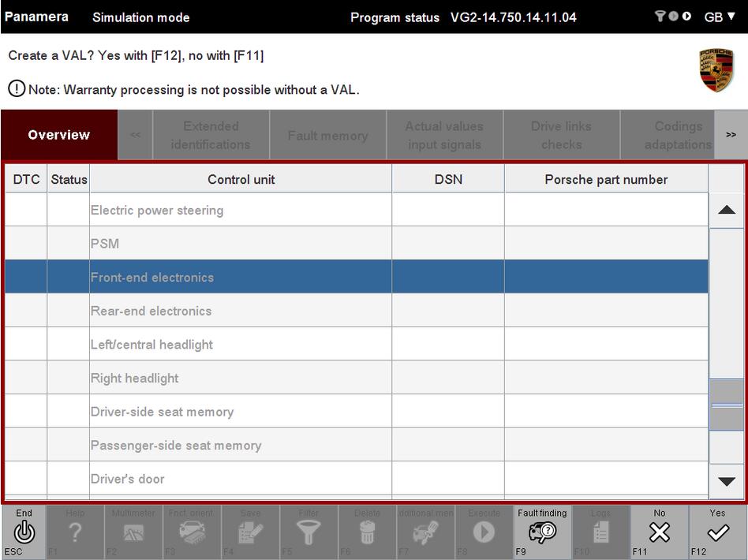The width and height of the screenshot is (748, 560).
Task: Select the PSM control unit row
Action: coord(357,243)
